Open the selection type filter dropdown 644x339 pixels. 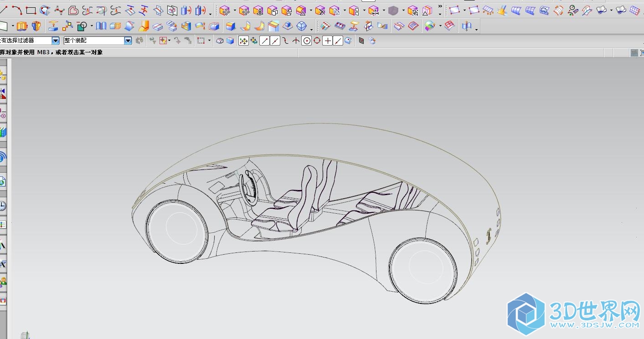coord(56,41)
